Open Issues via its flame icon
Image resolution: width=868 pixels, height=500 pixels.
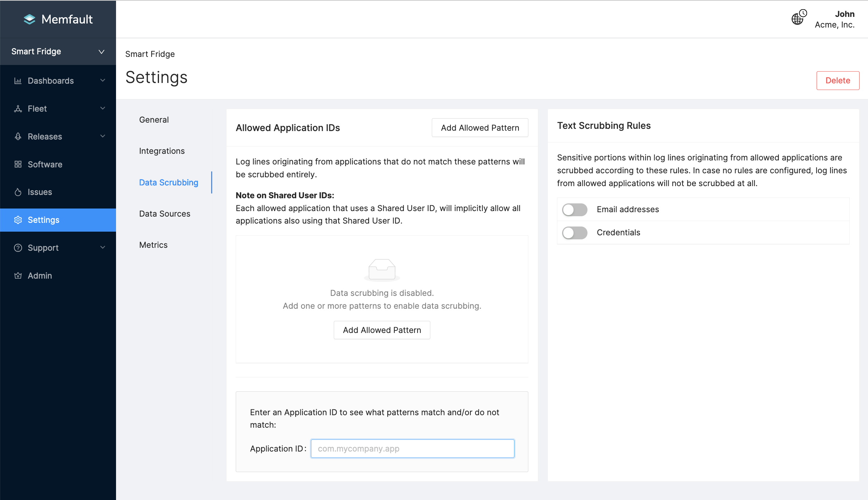(18, 192)
